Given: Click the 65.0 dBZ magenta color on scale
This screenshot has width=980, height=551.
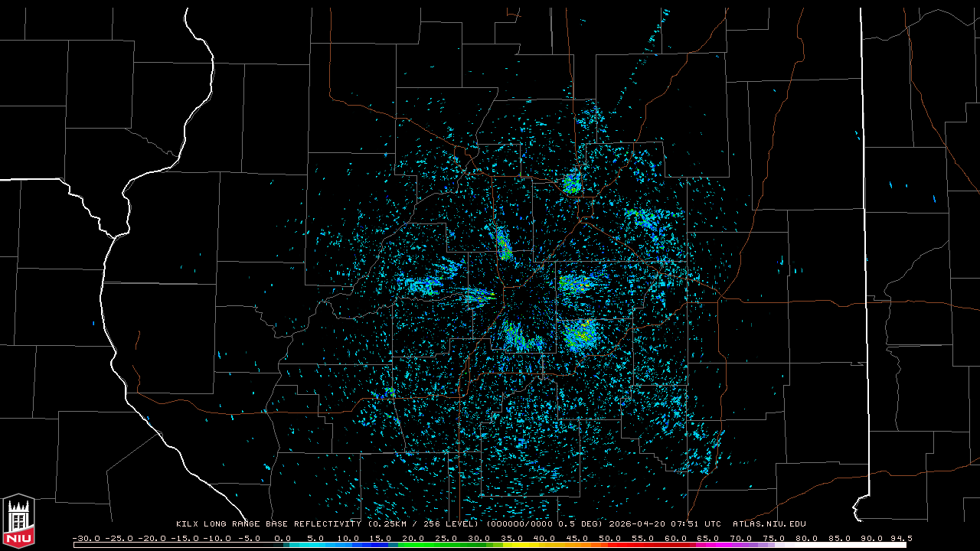Looking at the screenshot, I should [x=708, y=545].
